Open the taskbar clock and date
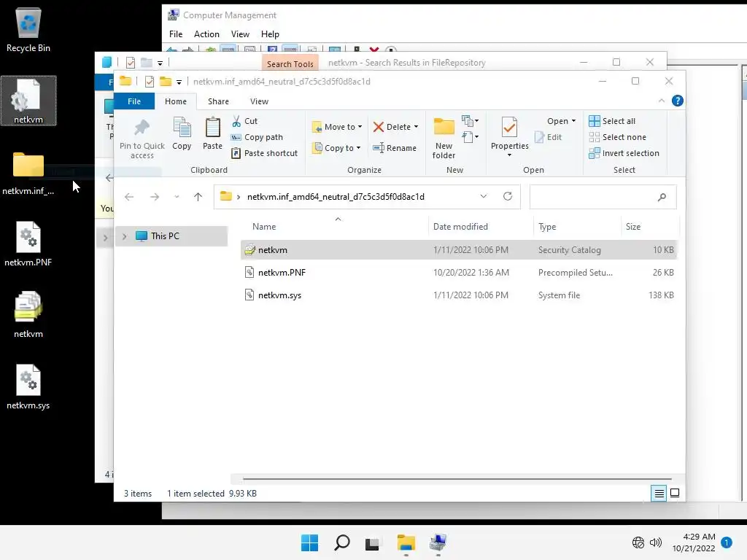The image size is (747, 560). [694, 542]
